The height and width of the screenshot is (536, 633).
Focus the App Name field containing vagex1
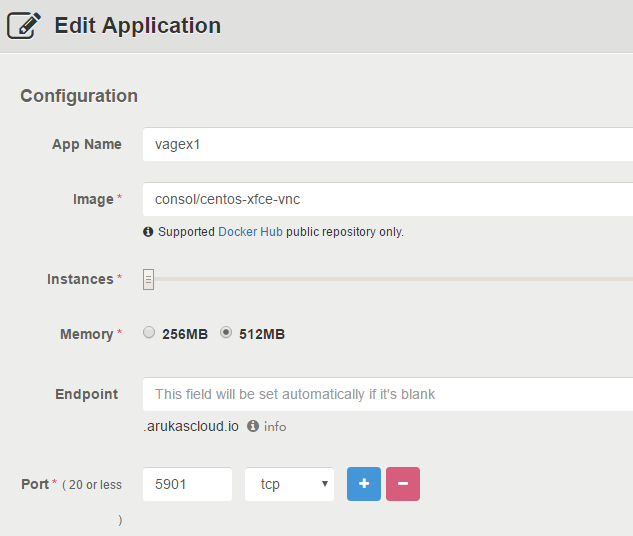[387, 144]
